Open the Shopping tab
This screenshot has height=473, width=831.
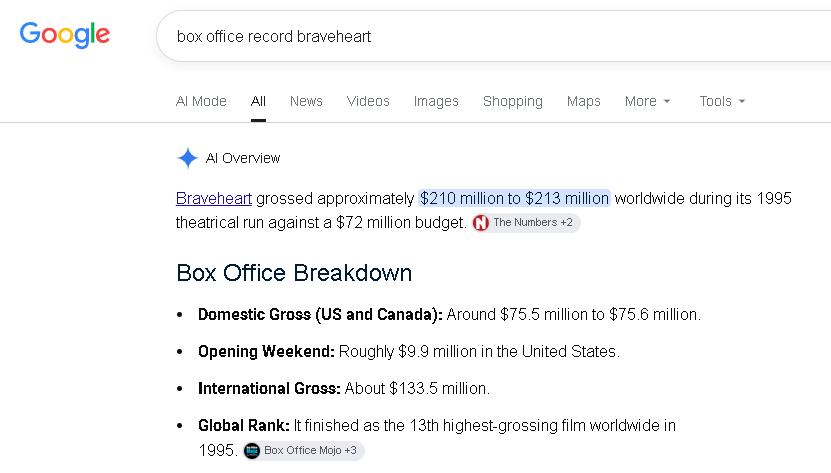512,101
